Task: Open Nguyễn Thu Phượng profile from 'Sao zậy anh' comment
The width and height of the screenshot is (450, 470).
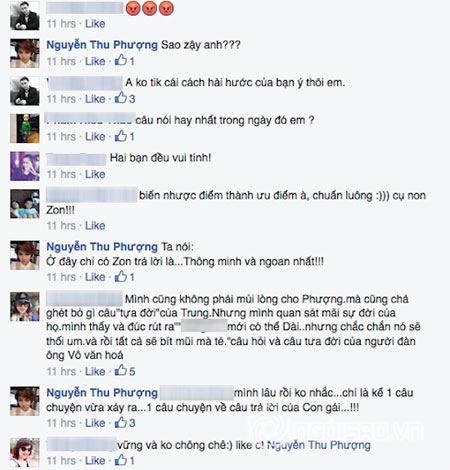Action: pyautogui.click(x=102, y=45)
